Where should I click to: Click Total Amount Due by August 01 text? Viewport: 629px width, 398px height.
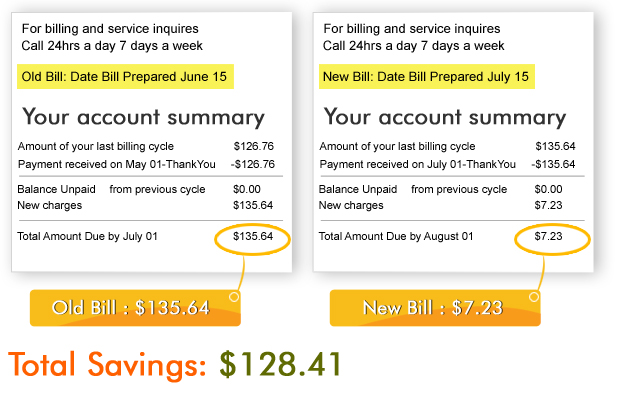(396, 236)
